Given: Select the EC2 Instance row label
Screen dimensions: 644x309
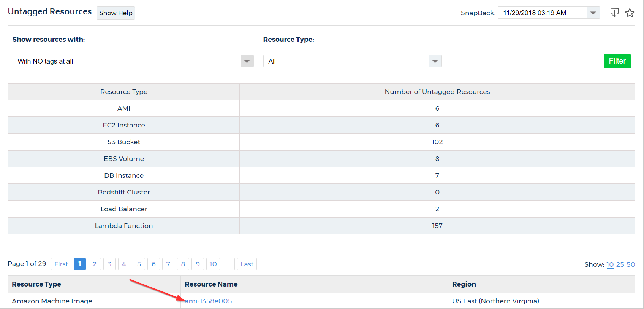Looking at the screenshot, I should click(124, 125).
